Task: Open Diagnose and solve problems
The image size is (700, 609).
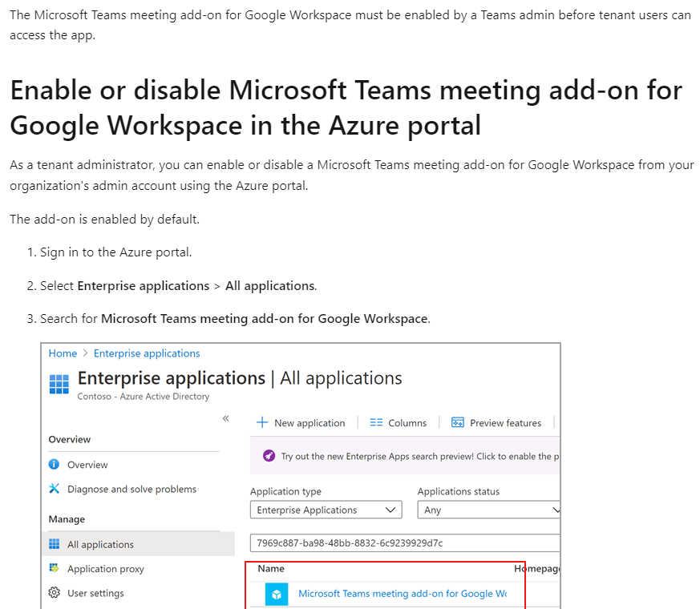Action: [132, 489]
